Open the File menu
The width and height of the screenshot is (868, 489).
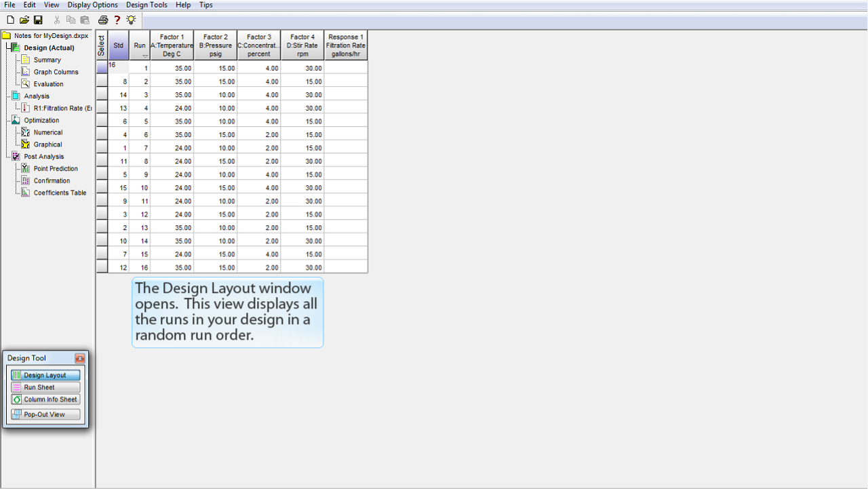[9, 5]
